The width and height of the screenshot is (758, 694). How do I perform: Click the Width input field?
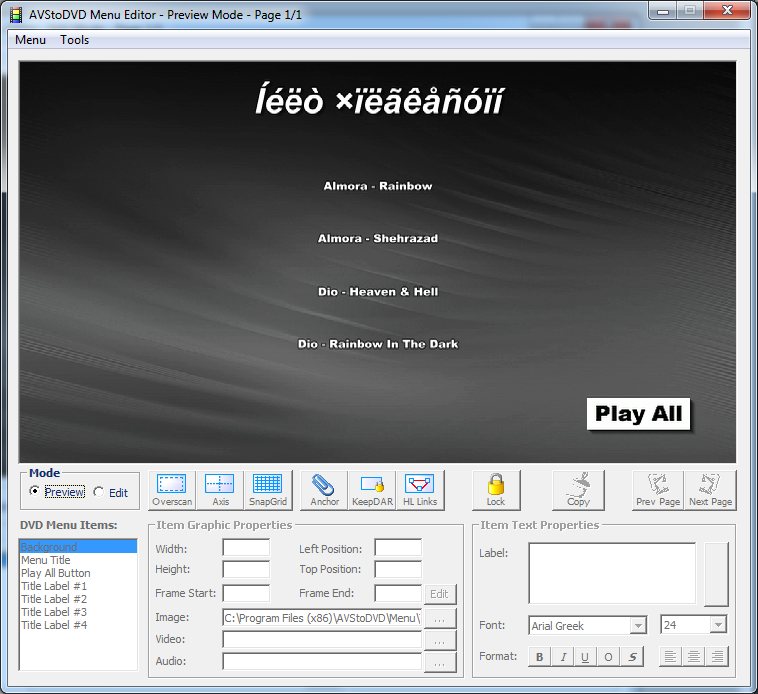(246, 548)
